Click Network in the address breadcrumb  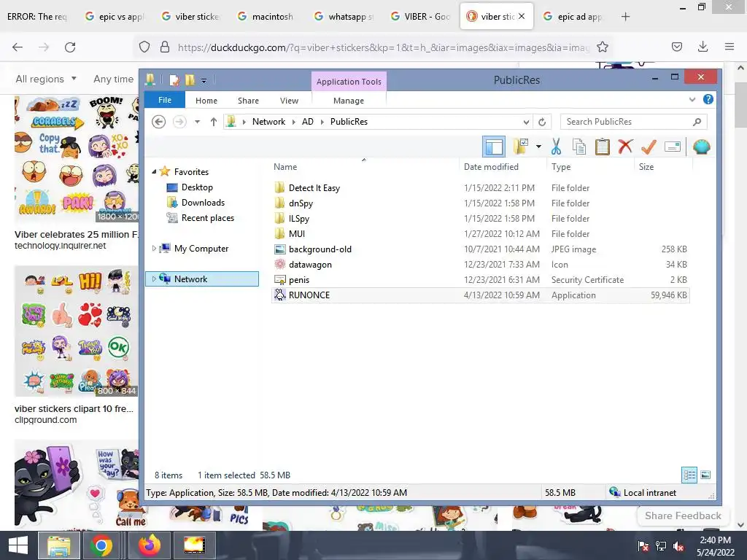[268, 122]
